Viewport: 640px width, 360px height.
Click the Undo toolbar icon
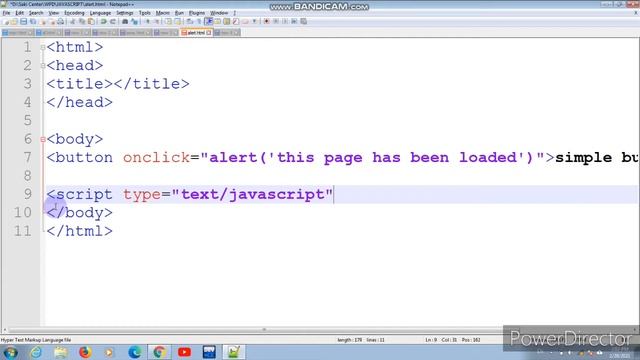pos(104,21)
